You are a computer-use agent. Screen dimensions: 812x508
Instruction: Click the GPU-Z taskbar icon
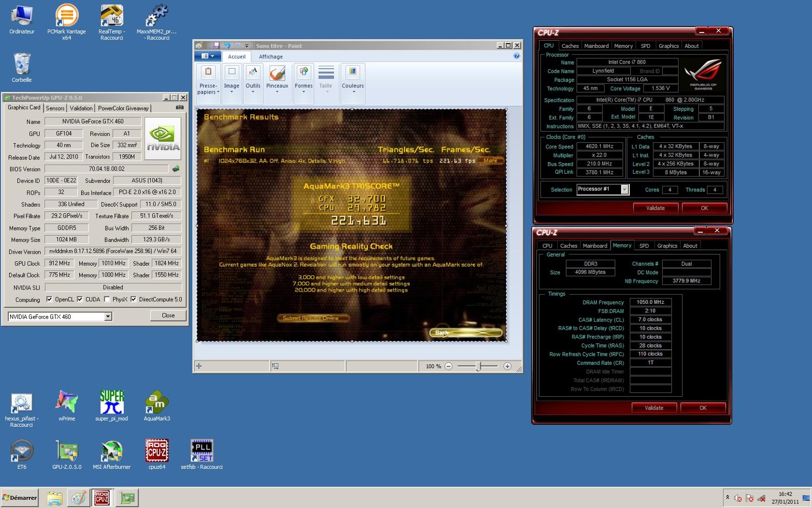[x=127, y=498]
